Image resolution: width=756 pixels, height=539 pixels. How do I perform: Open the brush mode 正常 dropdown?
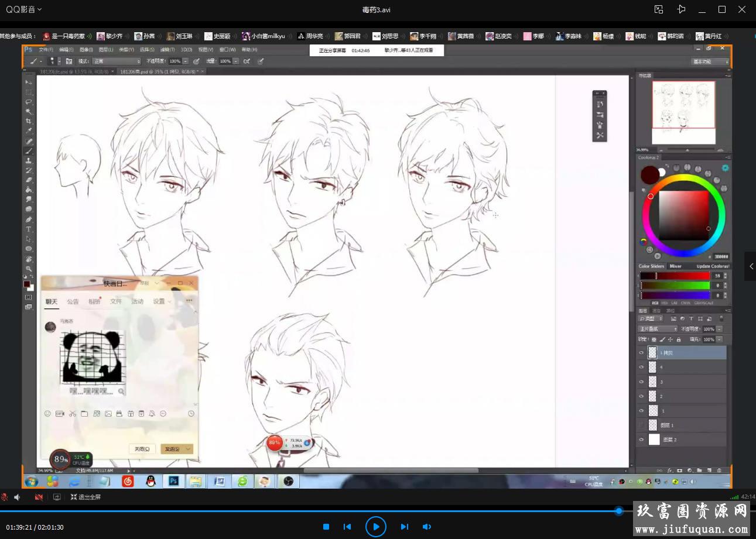117,61
